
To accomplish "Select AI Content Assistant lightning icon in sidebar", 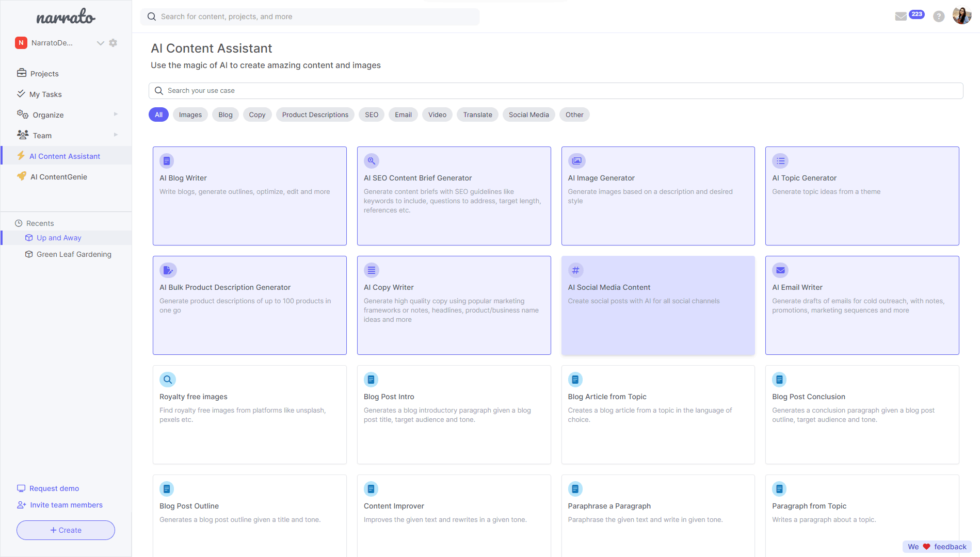I will 22,156.
